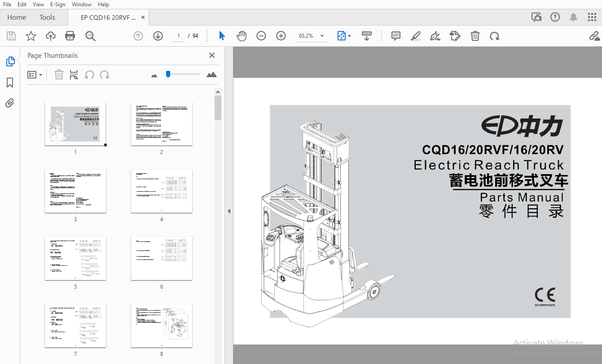Delete page with toolbar trash icon
The image size is (602, 364).
475,36
